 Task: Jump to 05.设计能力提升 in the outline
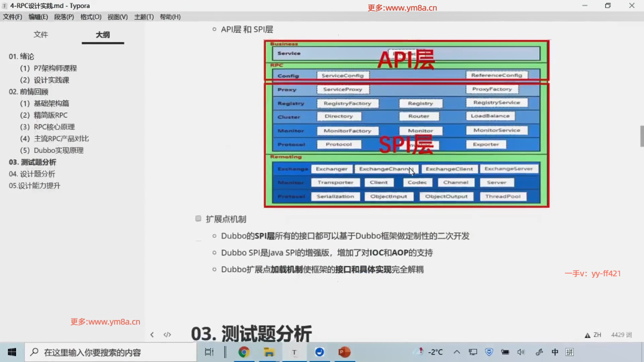[x=35, y=186]
